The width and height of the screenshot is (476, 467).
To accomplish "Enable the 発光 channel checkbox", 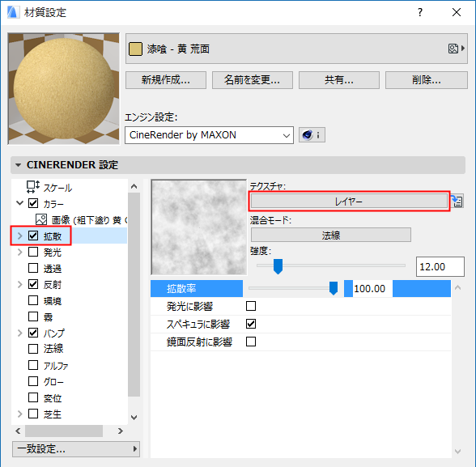I will [33, 252].
